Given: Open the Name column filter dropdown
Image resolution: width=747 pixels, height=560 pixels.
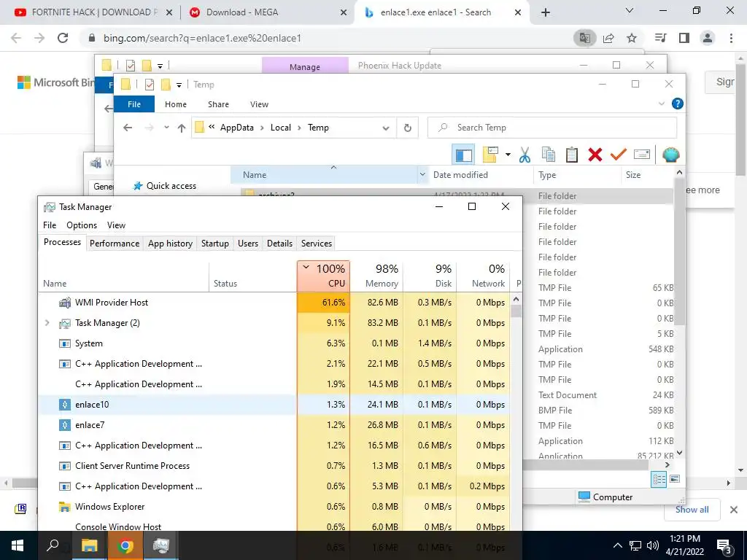Looking at the screenshot, I should tap(422, 175).
